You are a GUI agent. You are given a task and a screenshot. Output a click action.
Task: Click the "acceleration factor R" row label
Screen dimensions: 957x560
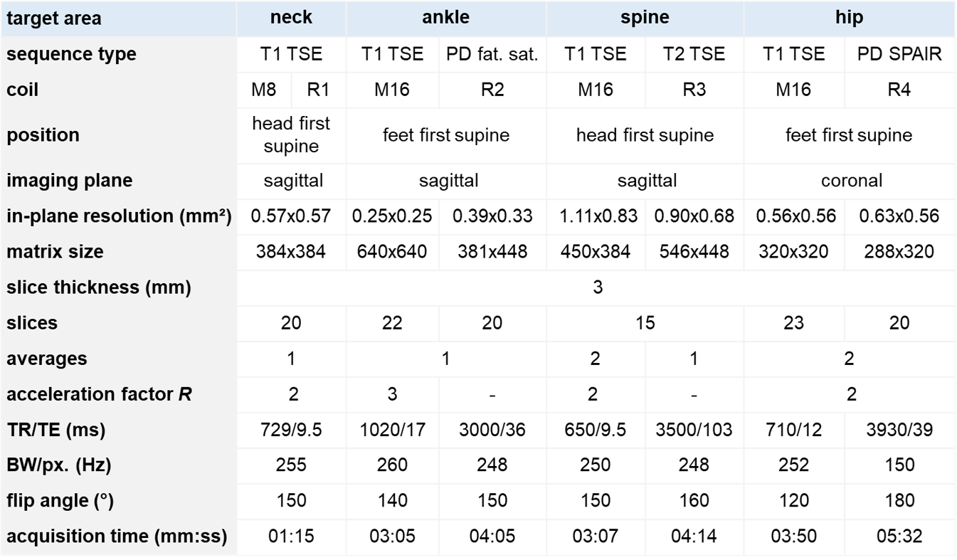click(x=99, y=394)
